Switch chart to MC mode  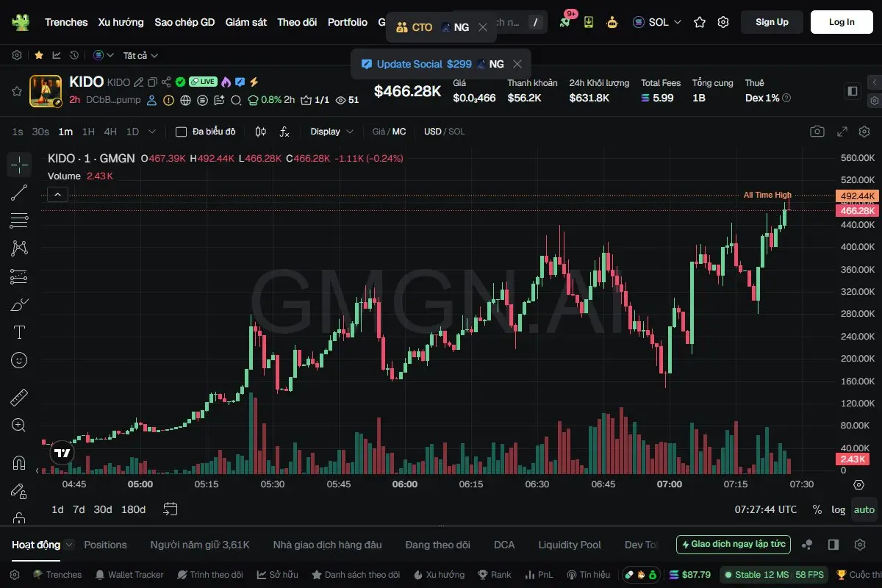tap(399, 132)
